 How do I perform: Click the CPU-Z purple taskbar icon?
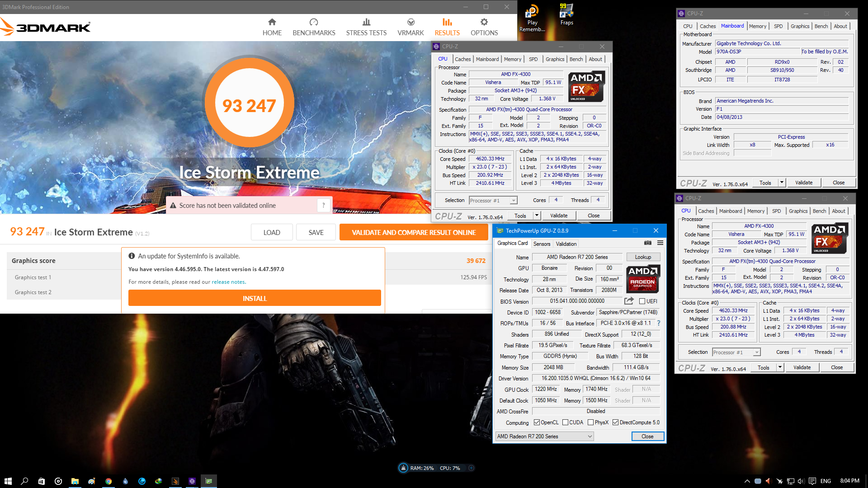pyautogui.click(x=192, y=481)
